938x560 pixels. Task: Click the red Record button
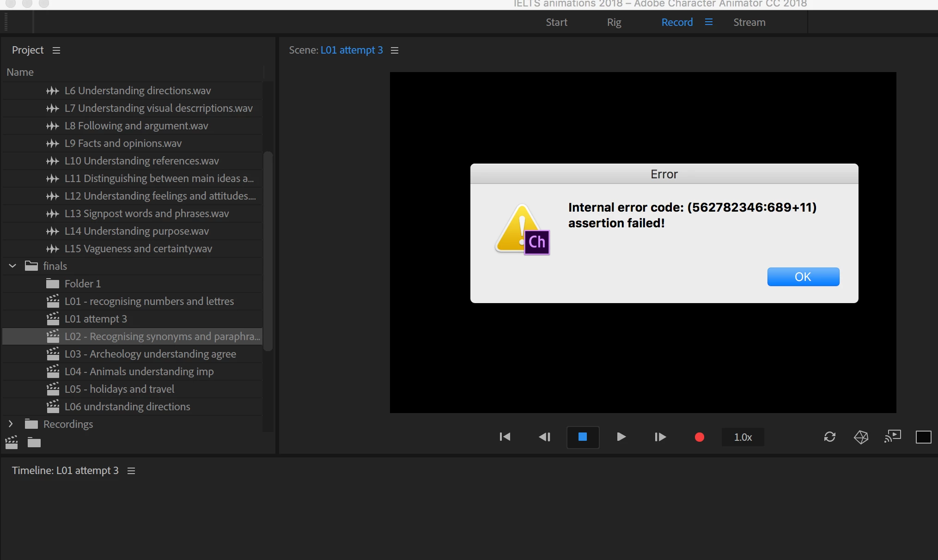pos(700,437)
